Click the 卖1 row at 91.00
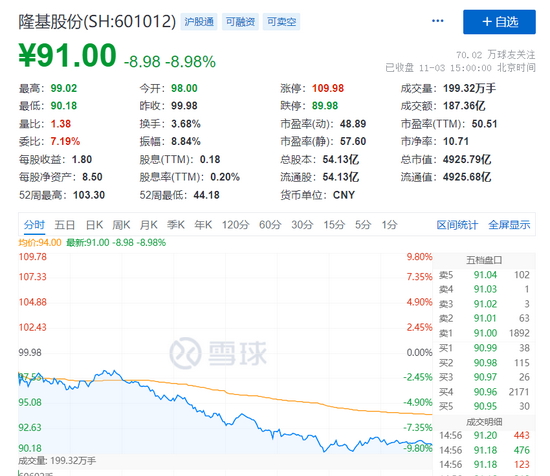Screen dimensions: 550x476 pyautogui.click(x=484, y=333)
